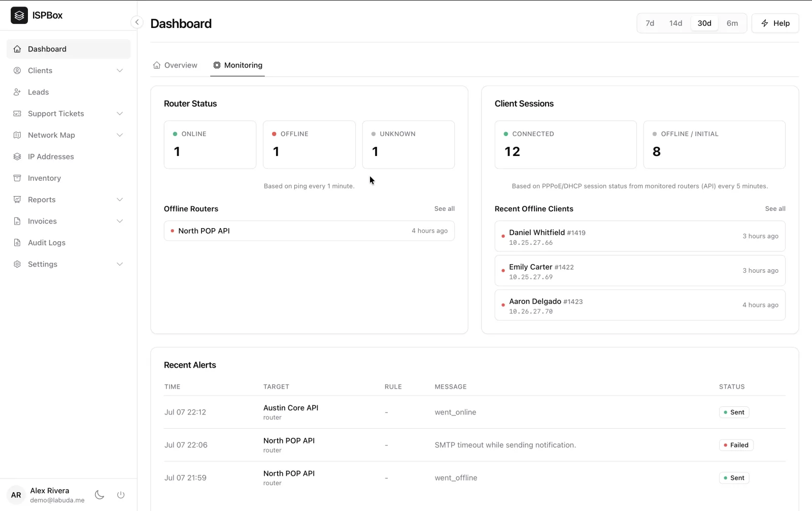Open the North POP API offline router row
The width and height of the screenshot is (812, 511).
point(309,231)
